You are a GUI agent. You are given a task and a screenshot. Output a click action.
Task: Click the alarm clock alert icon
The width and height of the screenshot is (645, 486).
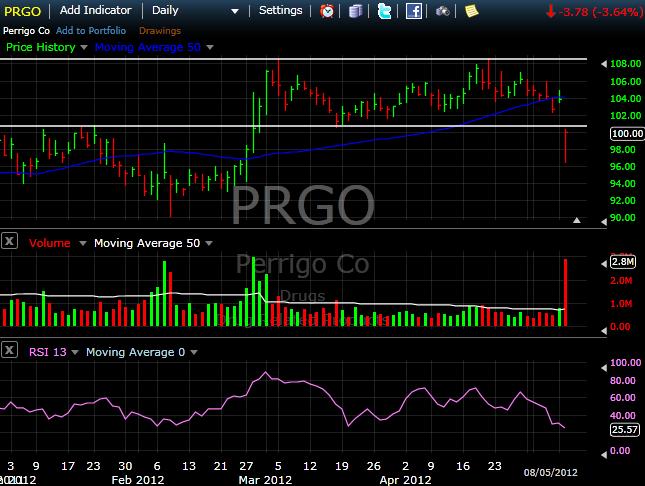point(328,11)
